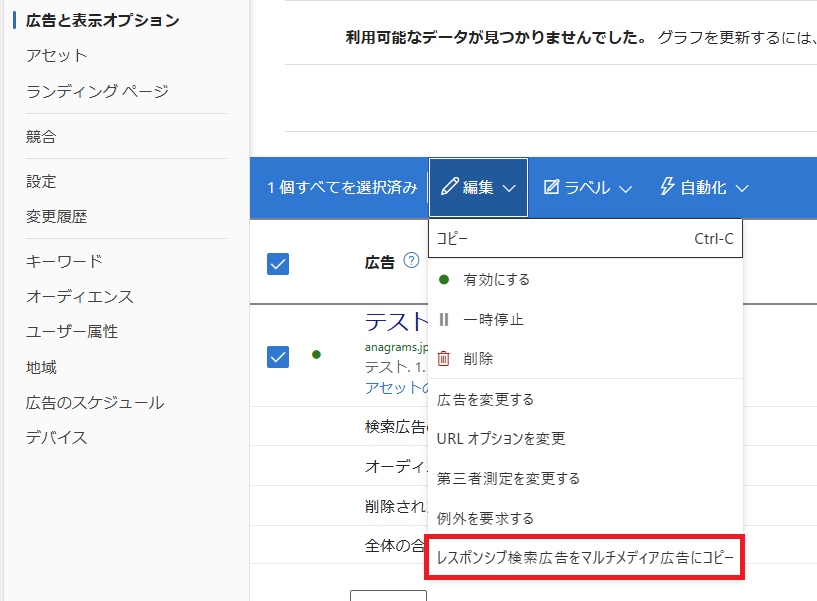Go to 広告のスケジュール in sidebar

95,403
